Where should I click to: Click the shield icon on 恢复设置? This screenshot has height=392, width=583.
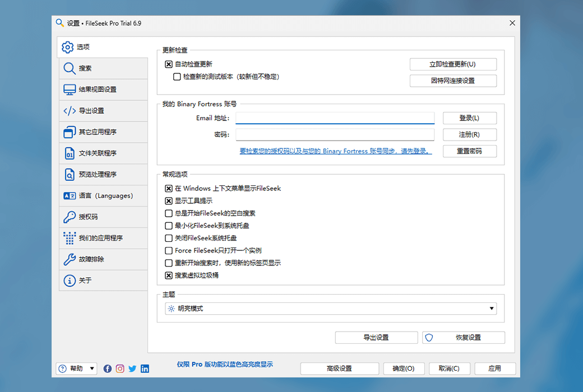[x=429, y=338]
